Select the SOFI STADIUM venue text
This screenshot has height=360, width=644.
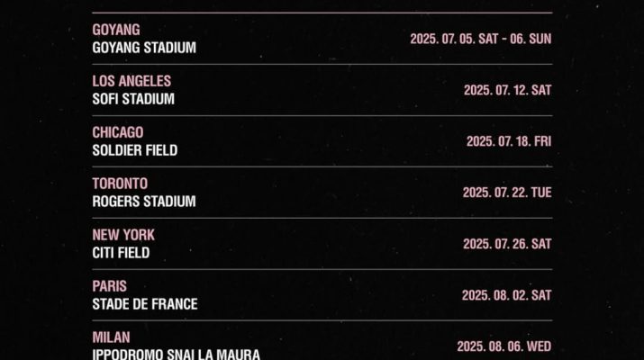click(x=133, y=99)
